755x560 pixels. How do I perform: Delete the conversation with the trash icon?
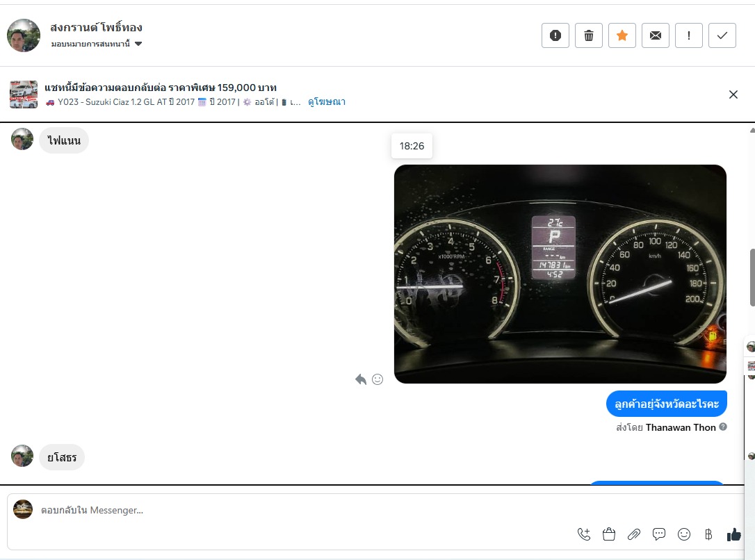point(588,35)
